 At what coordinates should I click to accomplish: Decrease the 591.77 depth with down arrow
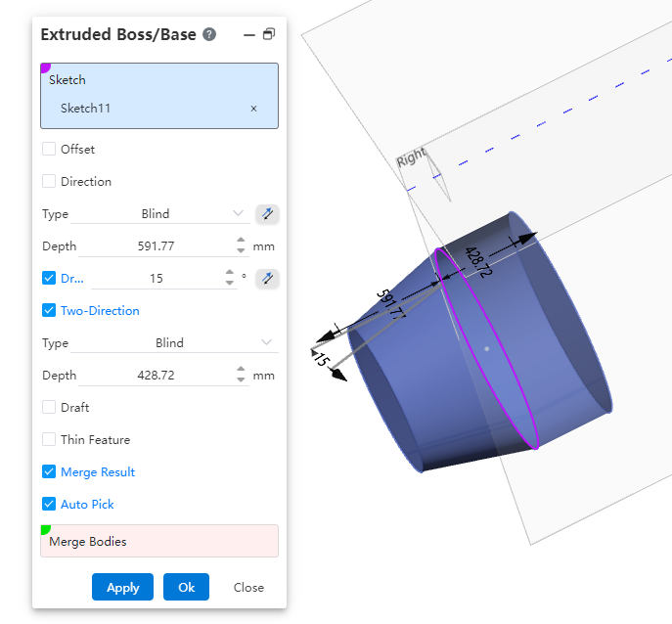click(241, 250)
